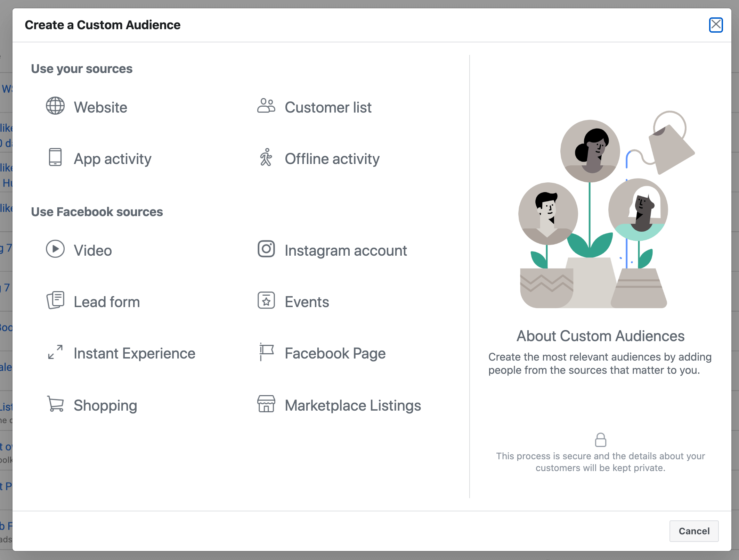The image size is (739, 560).
Task: Click the Instant Experience expand arrows icon
Action: pos(55,352)
